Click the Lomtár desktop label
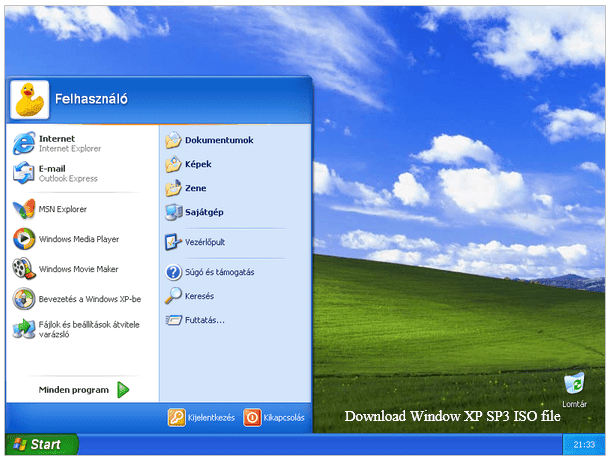The height and width of the screenshot is (464, 611). (574, 404)
